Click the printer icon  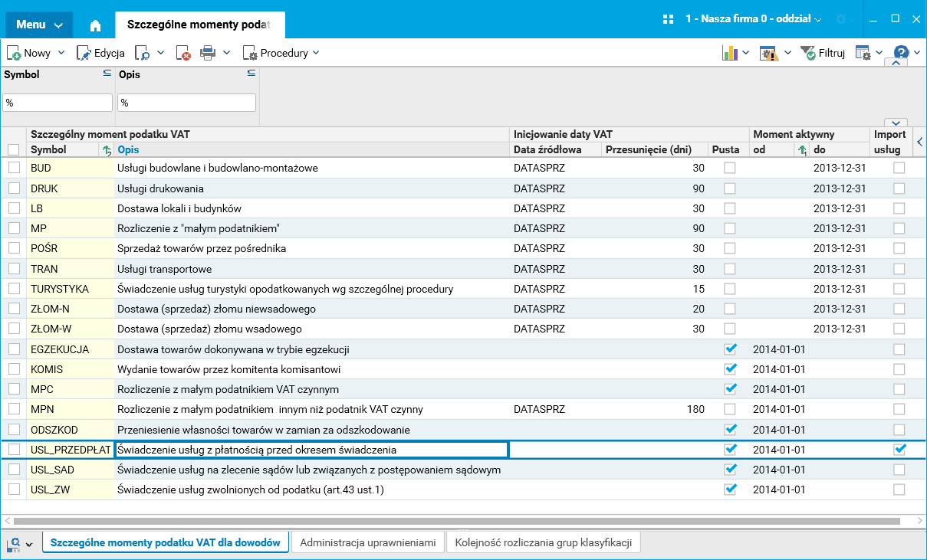point(208,53)
